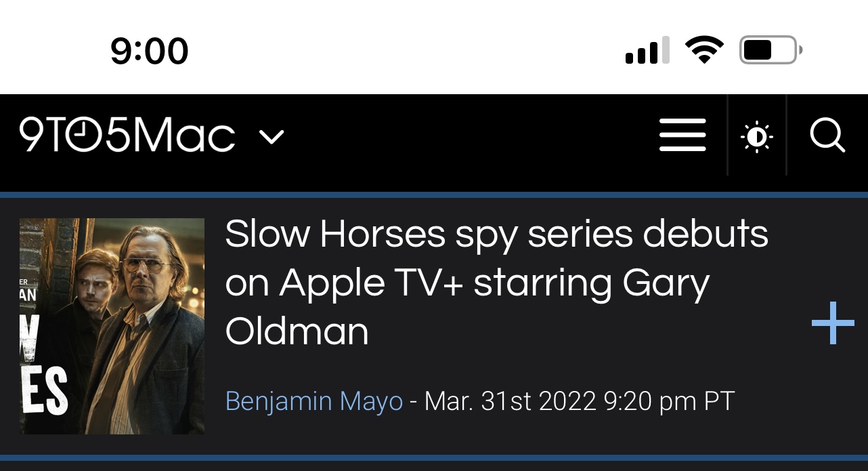Click "Apple TV+" in the headline
This screenshot has width=868, height=471.
tap(371, 283)
